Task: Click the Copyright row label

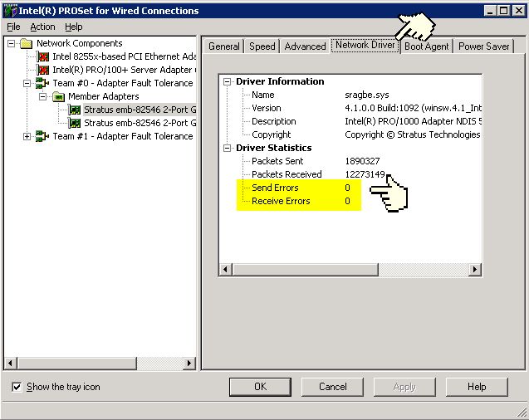Action: (x=272, y=134)
